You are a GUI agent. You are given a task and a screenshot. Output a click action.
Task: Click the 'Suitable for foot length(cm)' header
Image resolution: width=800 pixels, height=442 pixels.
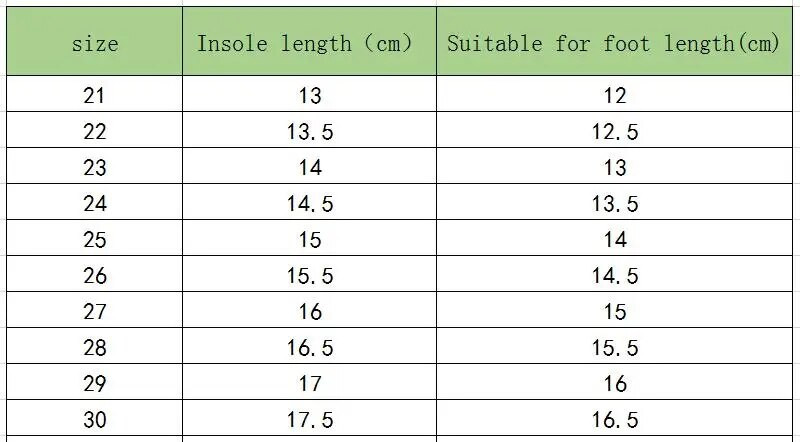coord(613,44)
